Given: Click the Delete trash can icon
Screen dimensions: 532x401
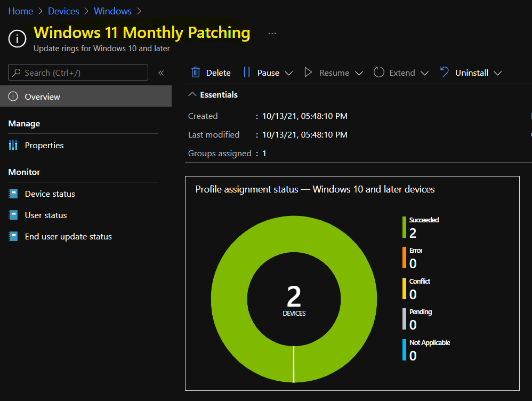Looking at the screenshot, I should coord(196,73).
